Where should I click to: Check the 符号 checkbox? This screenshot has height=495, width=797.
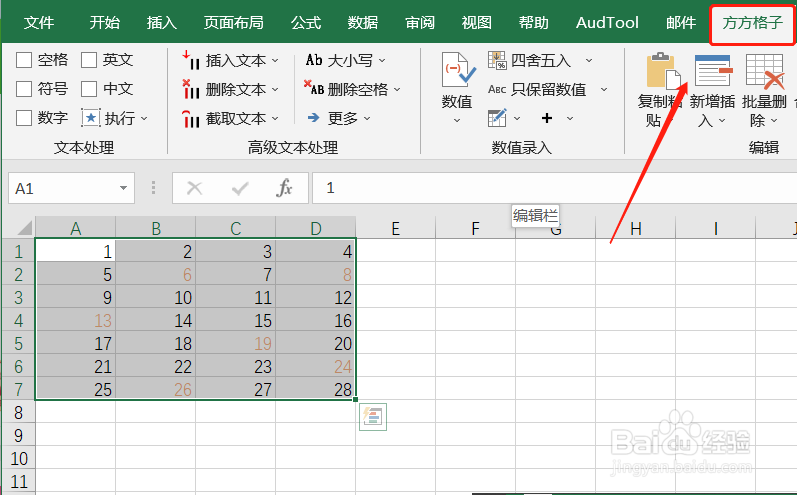pos(24,89)
